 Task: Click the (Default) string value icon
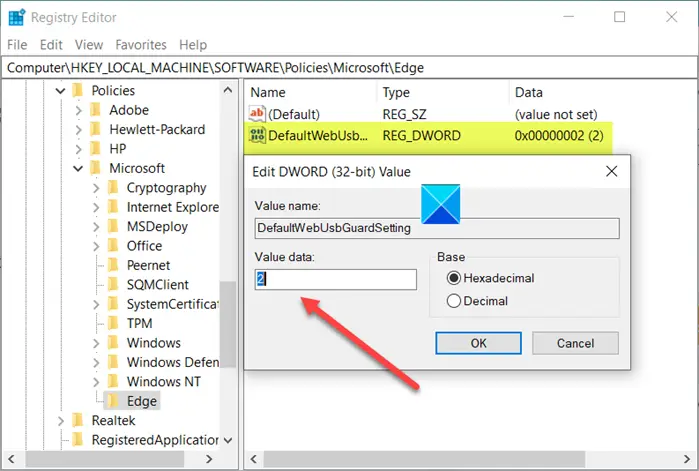pyautogui.click(x=258, y=114)
